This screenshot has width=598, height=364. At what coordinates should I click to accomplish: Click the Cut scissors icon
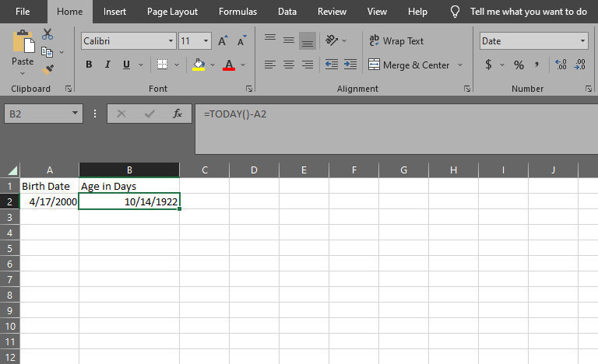click(47, 34)
